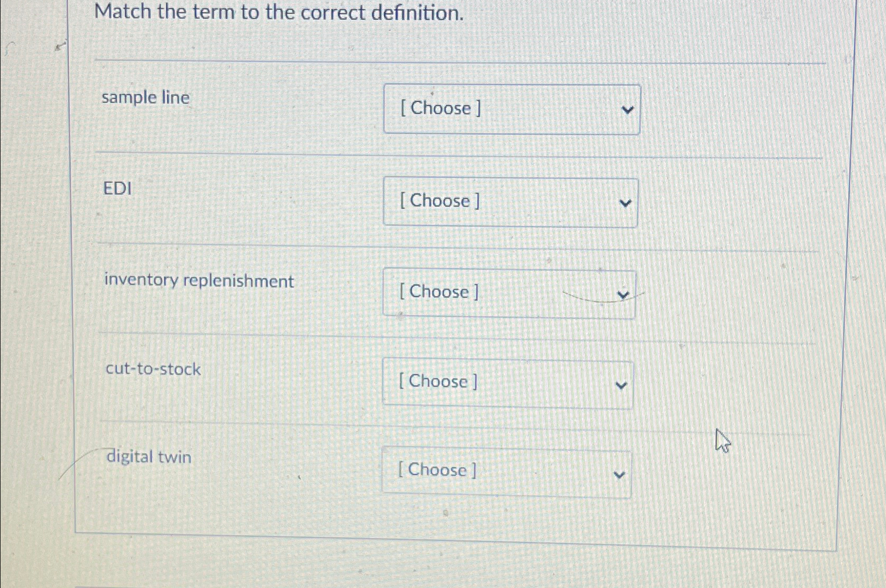Viewport: 886px width, 588px height.
Task: Click the chevron beside cut-to-stock Choose box
Action: coord(621,386)
